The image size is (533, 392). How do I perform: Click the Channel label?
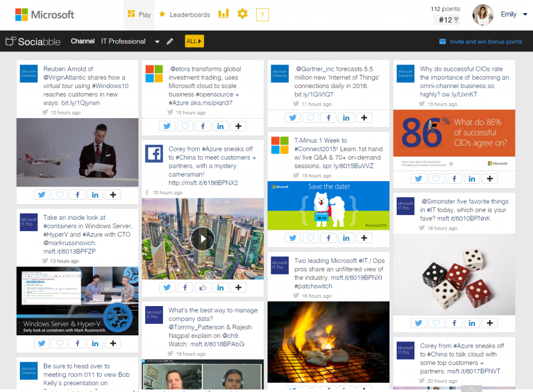tap(83, 41)
